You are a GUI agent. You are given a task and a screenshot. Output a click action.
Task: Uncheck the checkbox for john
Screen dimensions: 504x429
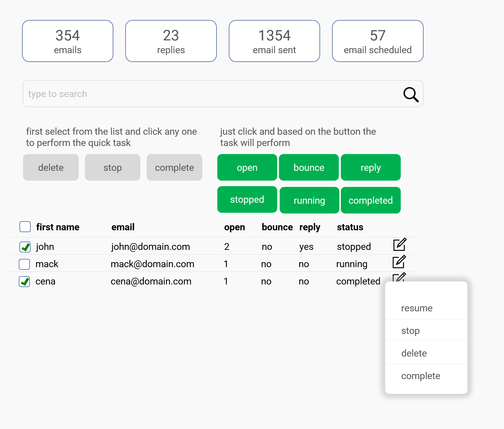click(x=25, y=247)
